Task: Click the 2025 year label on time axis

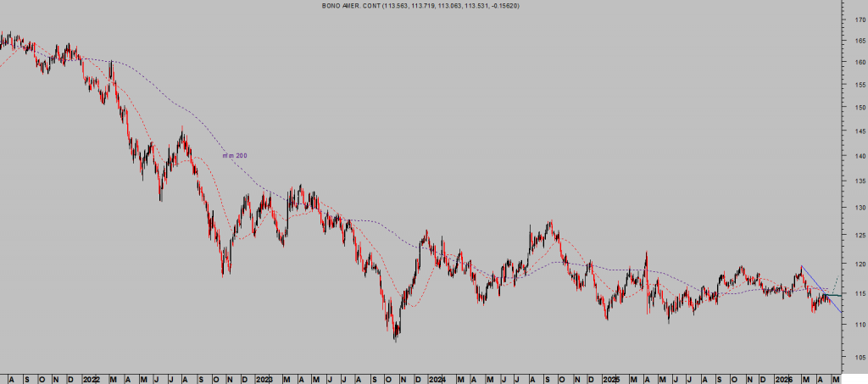Action: 610,377
